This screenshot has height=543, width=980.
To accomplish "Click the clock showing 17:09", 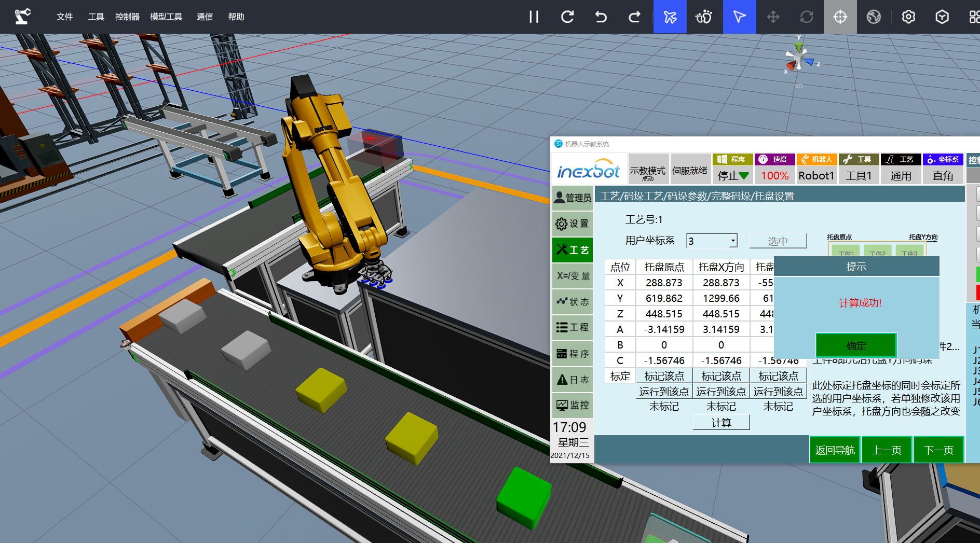I will [570, 427].
